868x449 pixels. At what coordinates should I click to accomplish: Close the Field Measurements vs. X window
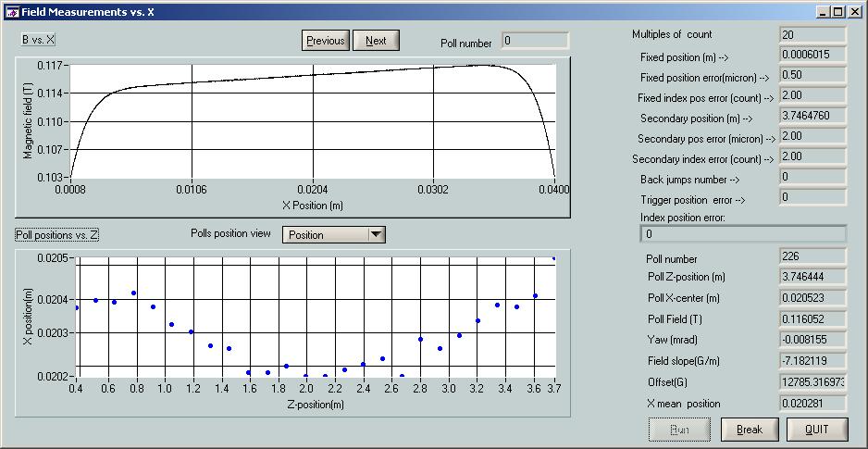pos(854,12)
